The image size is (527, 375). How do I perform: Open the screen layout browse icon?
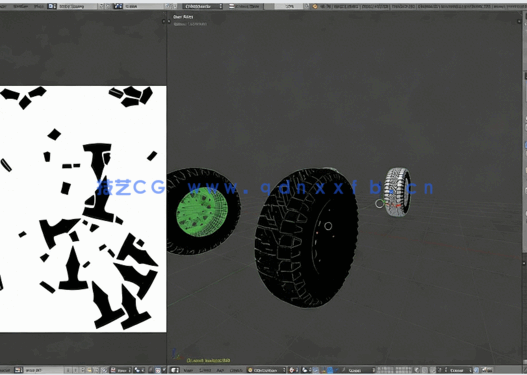(51, 6)
